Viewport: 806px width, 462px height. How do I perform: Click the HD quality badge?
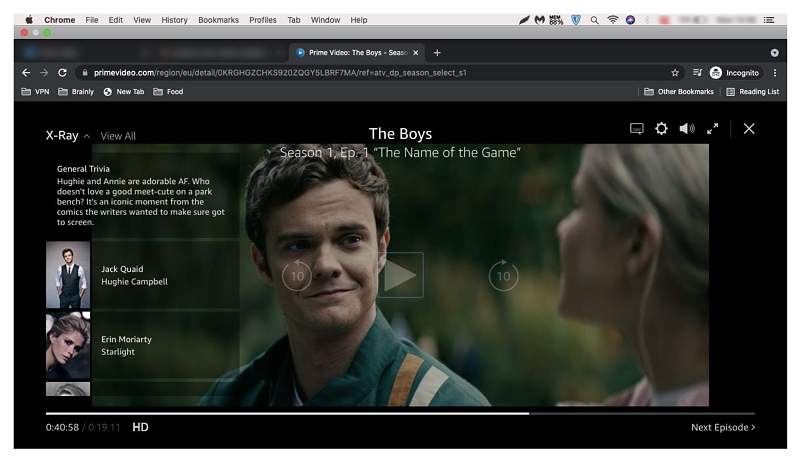(x=140, y=427)
